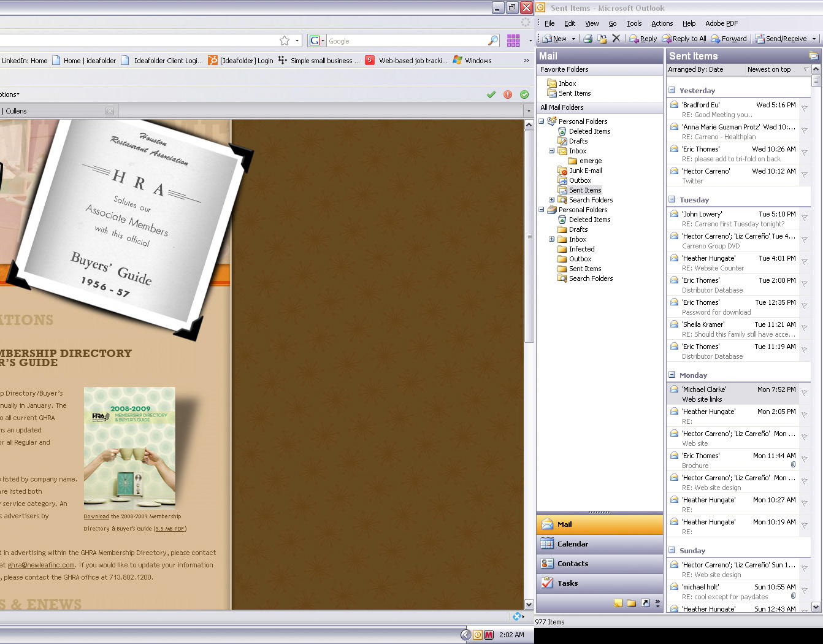The image size is (823, 644).
Task: Switch to Tasks in navigation pane
Action: (x=600, y=583)
